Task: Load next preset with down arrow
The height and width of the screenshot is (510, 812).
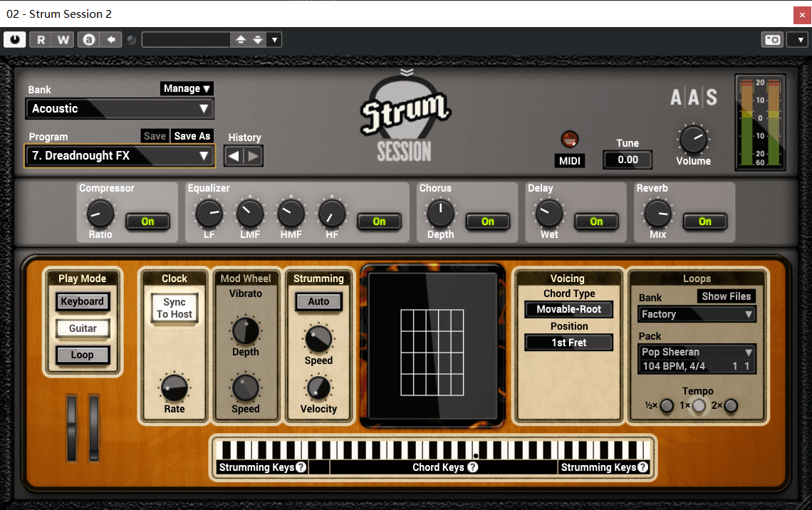Action: click(258, 40)
